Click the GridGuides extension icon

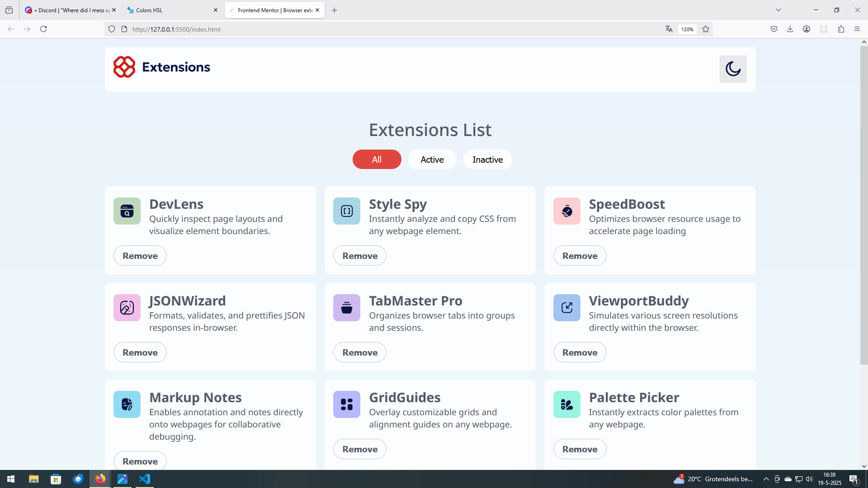(x=347, y=404)
